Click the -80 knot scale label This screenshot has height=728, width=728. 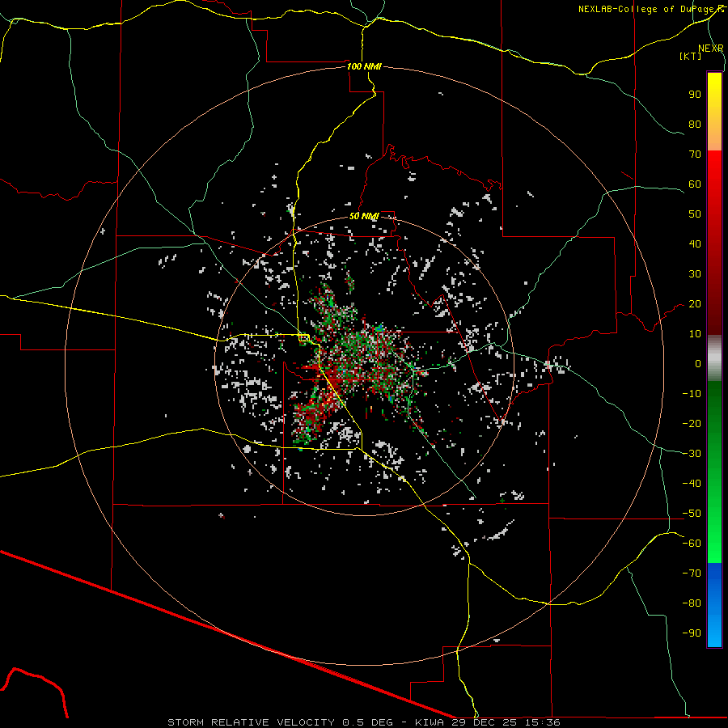pyautogui.click(x=692, y=603)
